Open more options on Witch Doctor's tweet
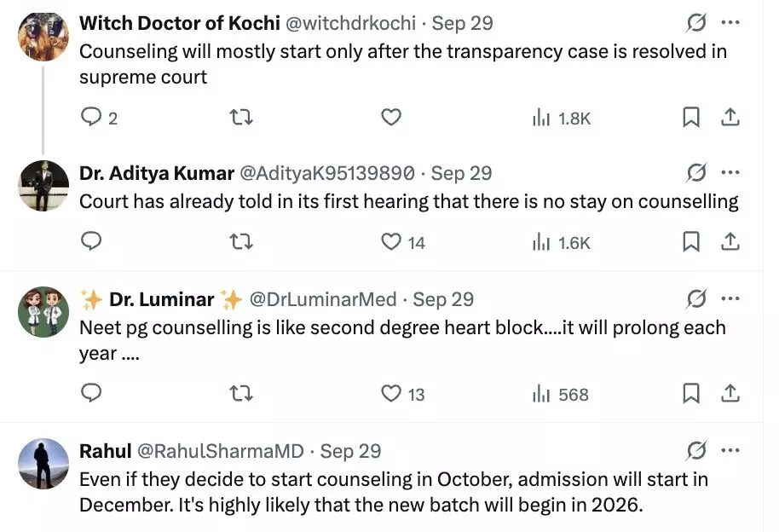 pos(730,21)
